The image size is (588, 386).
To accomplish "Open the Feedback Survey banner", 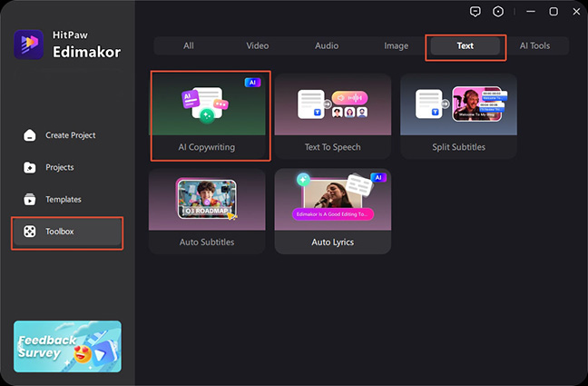I will pyautogui.click(x=67, y=347).
